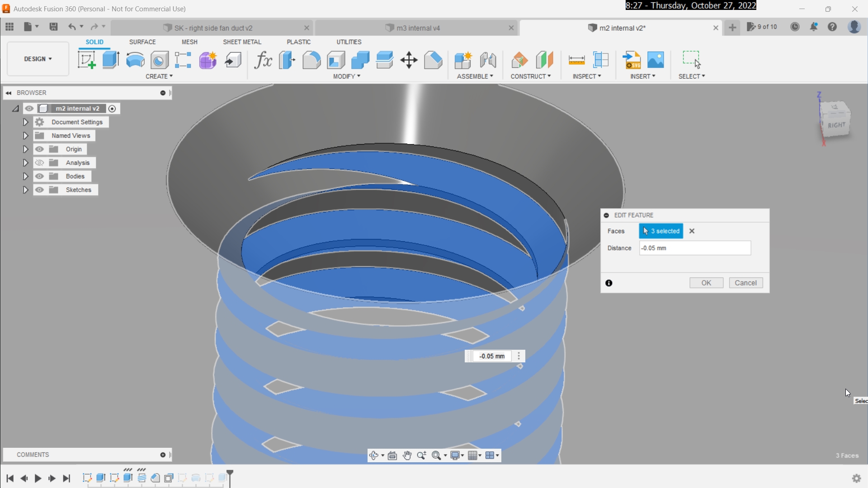Select the Extrude tool

[x=111, y=60]
